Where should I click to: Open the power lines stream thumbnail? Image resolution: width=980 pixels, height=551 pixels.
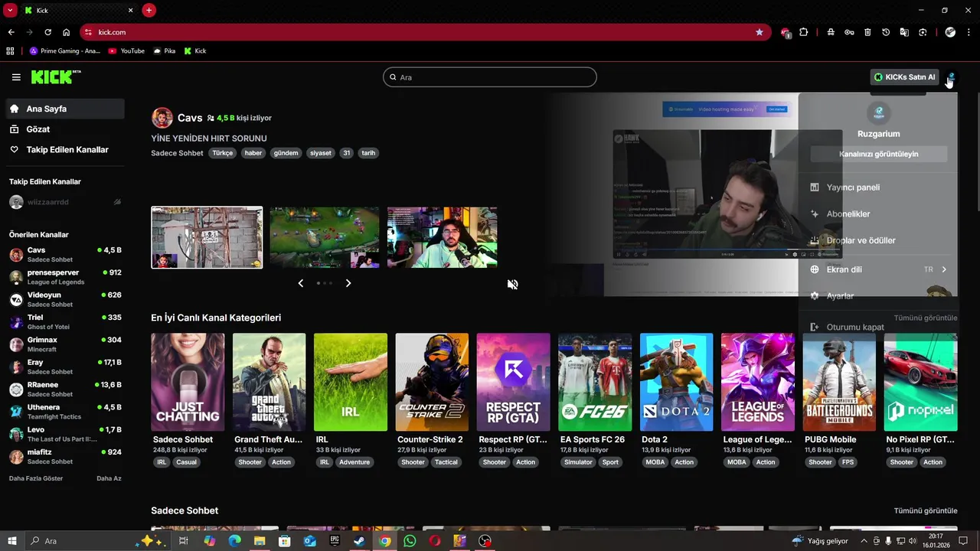click(x=207, y=237)
